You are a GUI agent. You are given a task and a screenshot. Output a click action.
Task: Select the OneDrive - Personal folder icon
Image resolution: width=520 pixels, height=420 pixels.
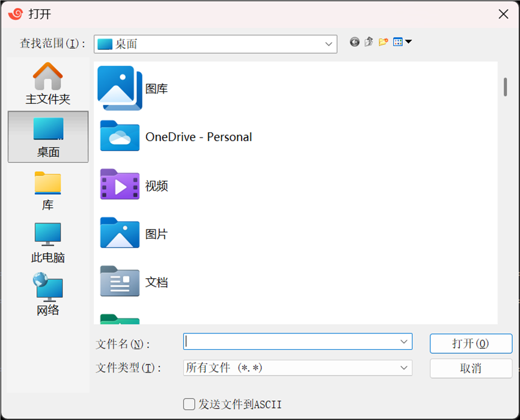(x=120, y=136)
